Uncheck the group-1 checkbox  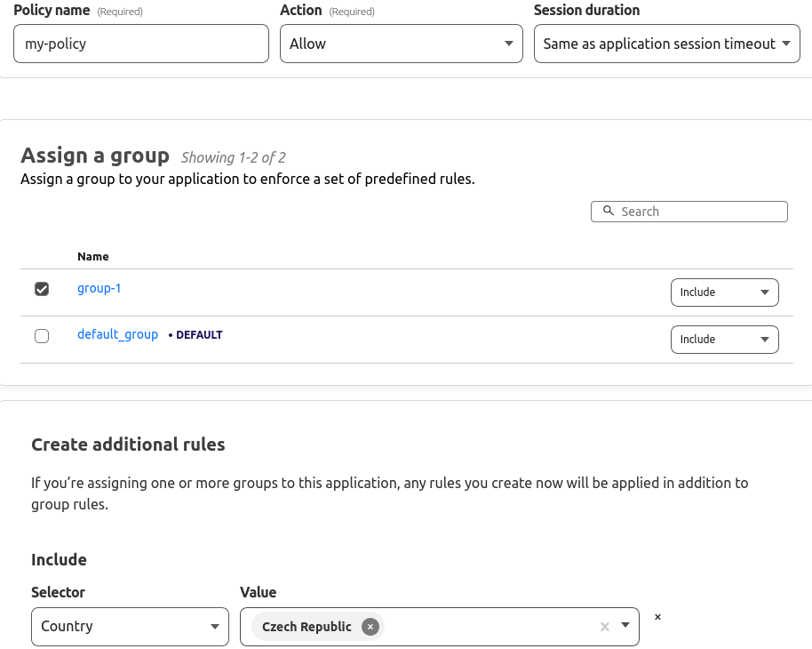42,289
